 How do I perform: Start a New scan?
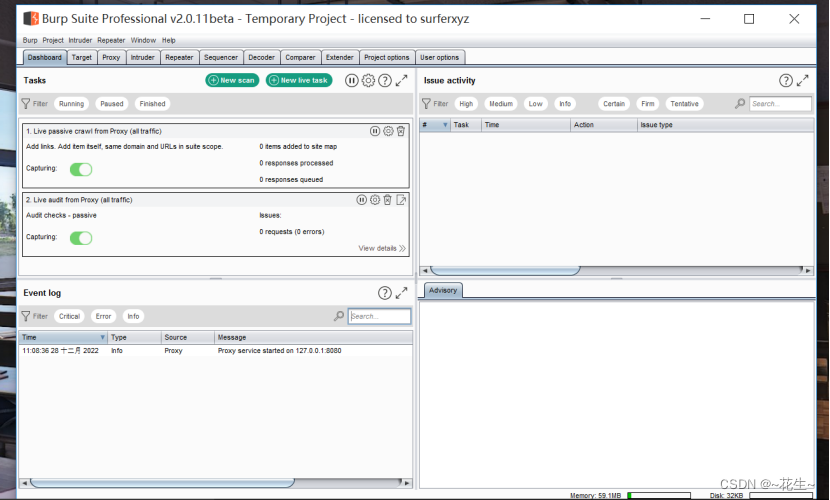coord(232,80)
